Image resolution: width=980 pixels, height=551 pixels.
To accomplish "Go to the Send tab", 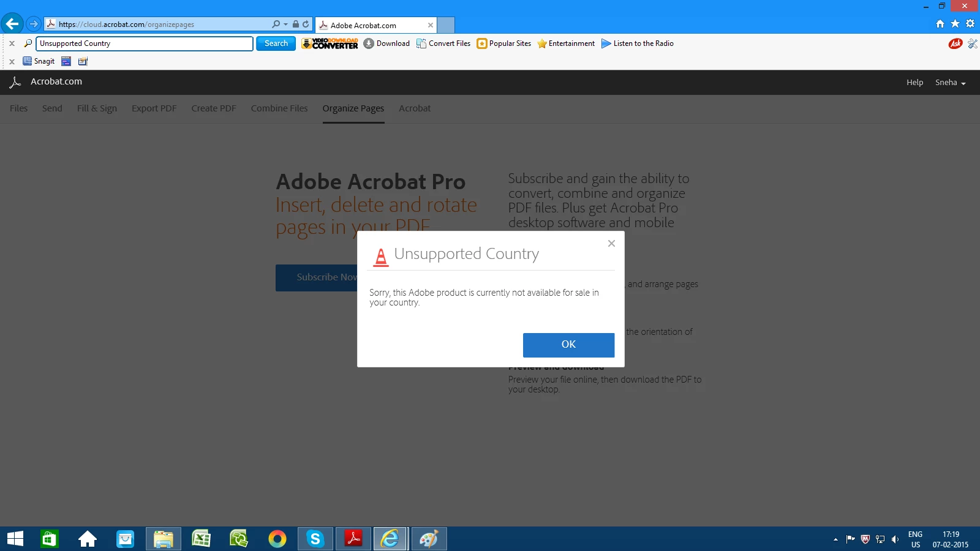I will [52, 108].
